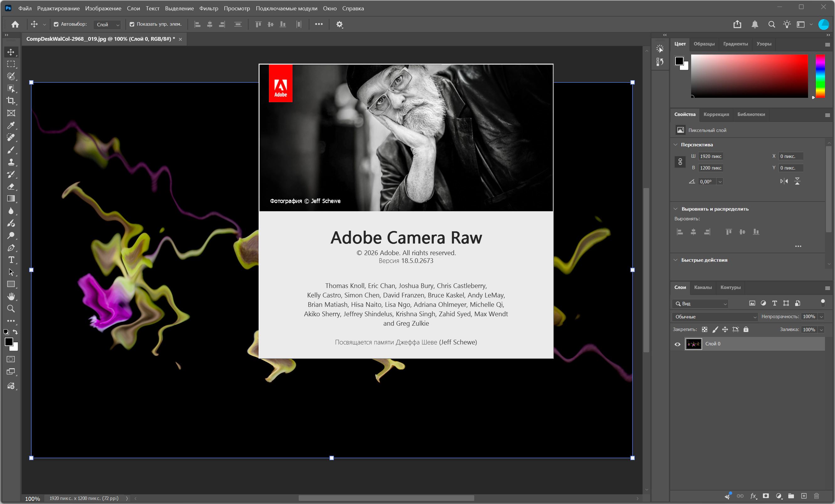Screen dimensions: 835x504
Task: Open the search icon in options bar
Action: tap(772, 24)
